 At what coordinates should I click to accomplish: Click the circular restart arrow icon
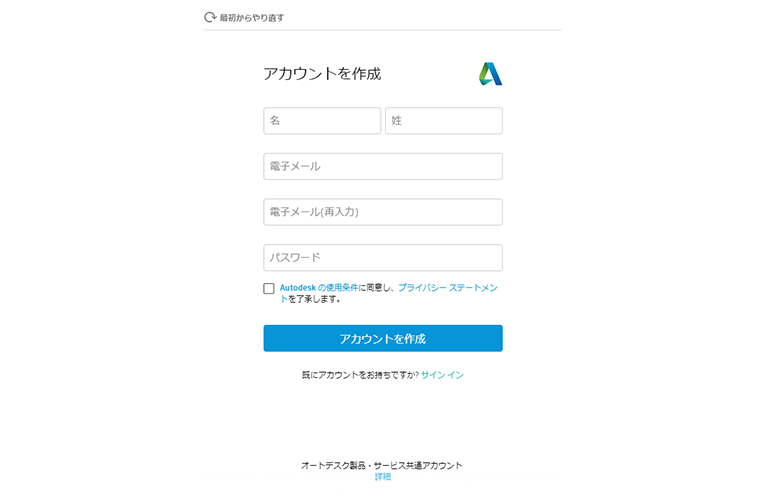click(x=210, y=18)
